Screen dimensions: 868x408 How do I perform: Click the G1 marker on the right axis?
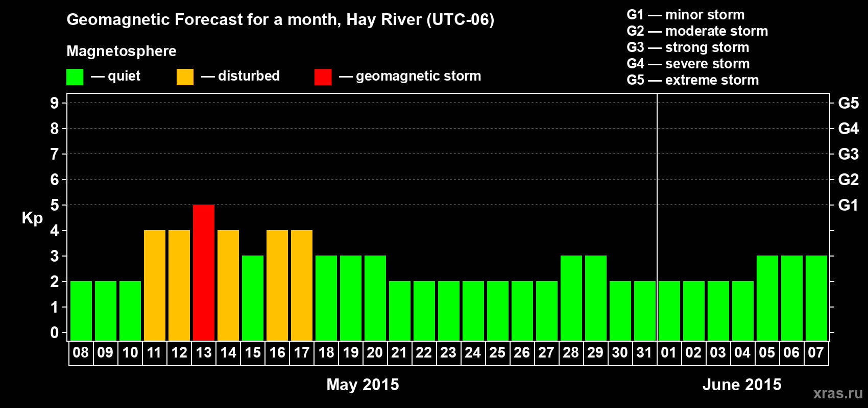(x=848, y=205)
